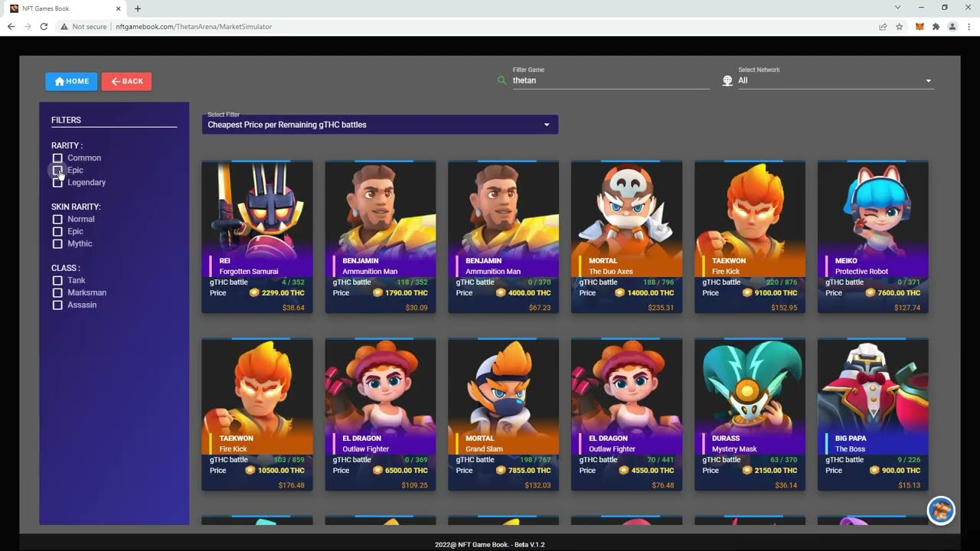Image resolution: width=980 pixels, height=551 pixels.
Task: Click the share page icon in address bar
Action: pos(883,26)
